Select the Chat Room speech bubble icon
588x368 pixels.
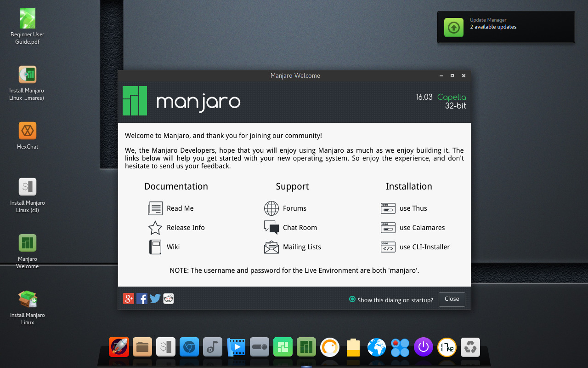(x=271, y=228)
